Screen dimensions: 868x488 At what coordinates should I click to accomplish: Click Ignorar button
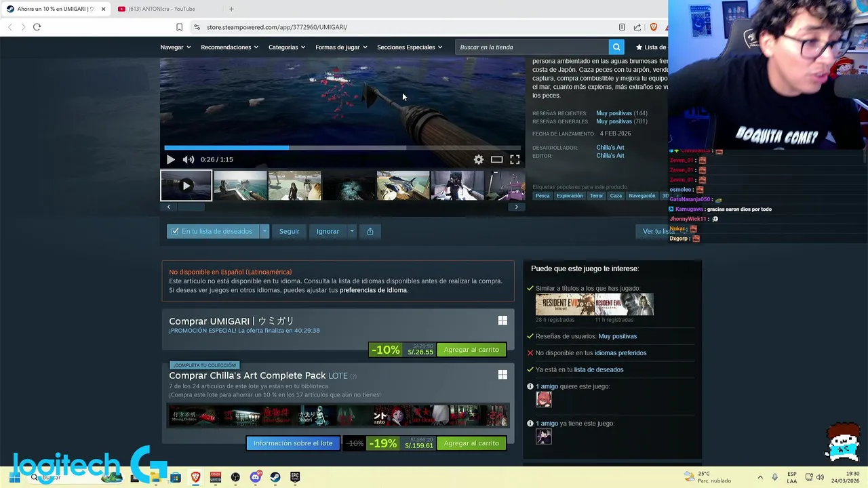coord(328,231)
